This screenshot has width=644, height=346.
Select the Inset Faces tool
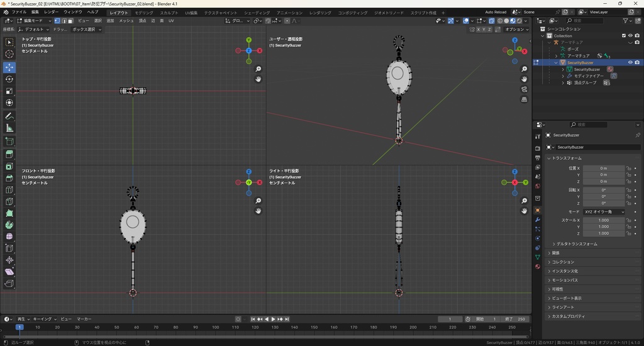[9, 167]
